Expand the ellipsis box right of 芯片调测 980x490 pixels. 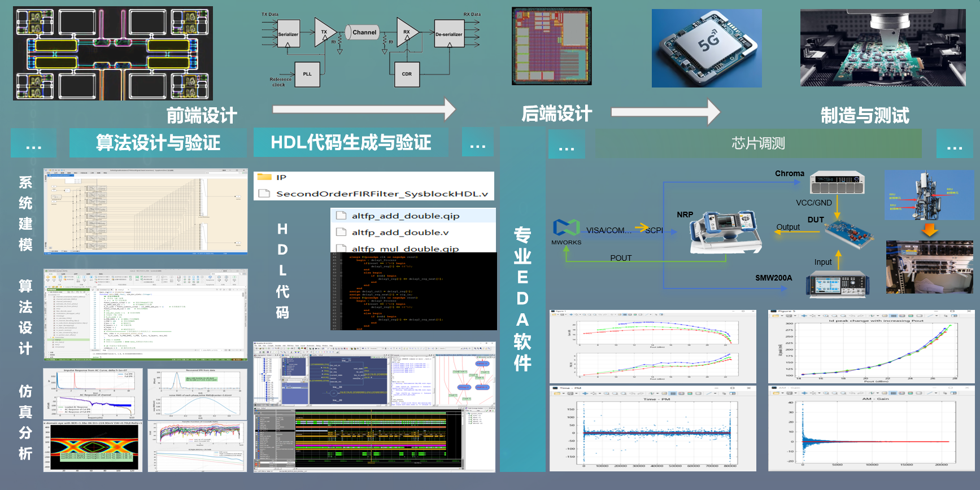pos(955,143)
